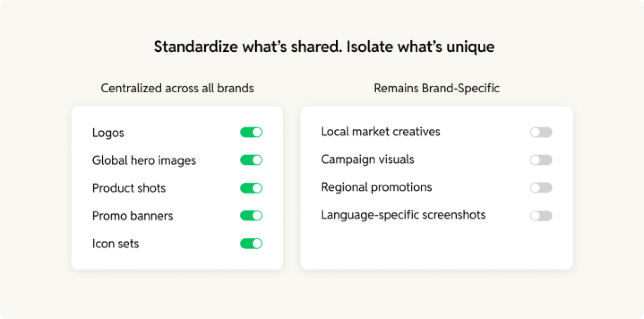This screenshot has height=319, width=644.
Task: Enable the Regional promotions toggle
Action: [541, 188]
